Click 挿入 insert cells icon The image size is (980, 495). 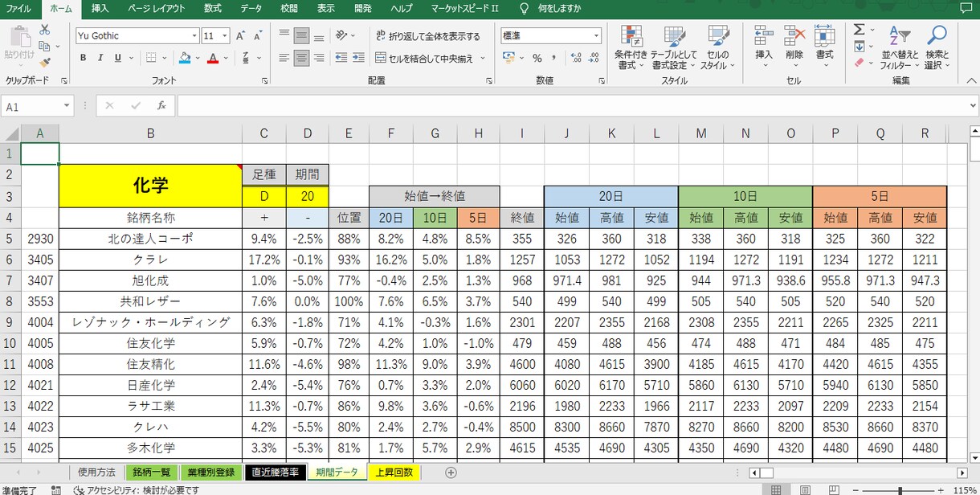[x=764, y=36]
